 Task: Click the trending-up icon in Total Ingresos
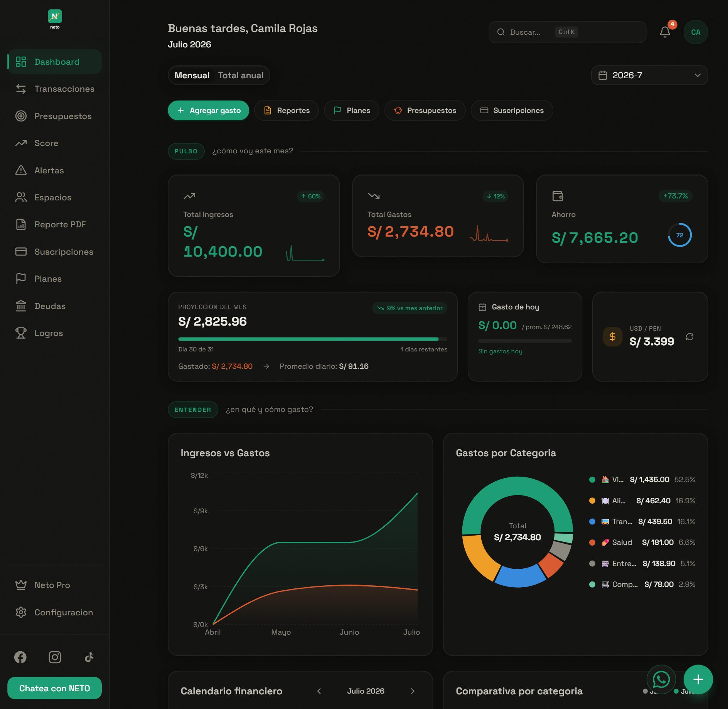189,196
